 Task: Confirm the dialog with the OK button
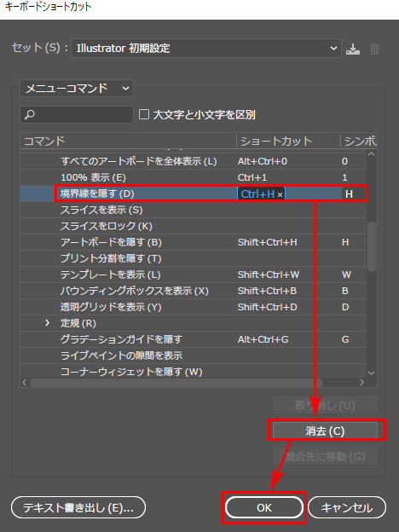tap(264, 507)
